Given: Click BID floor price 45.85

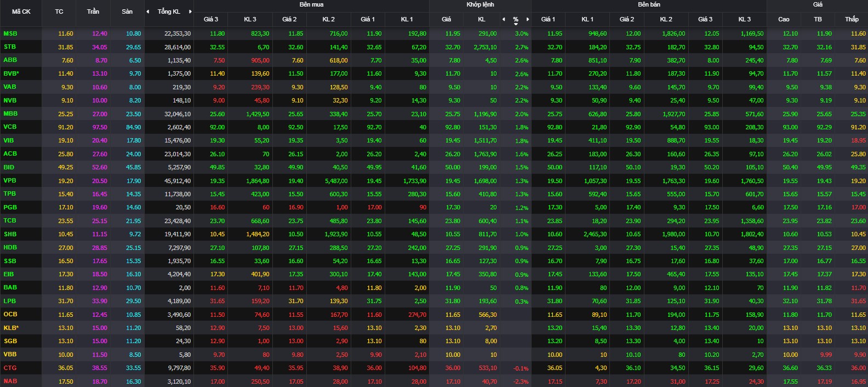Looking at the screenshot, I should [134, 167].
